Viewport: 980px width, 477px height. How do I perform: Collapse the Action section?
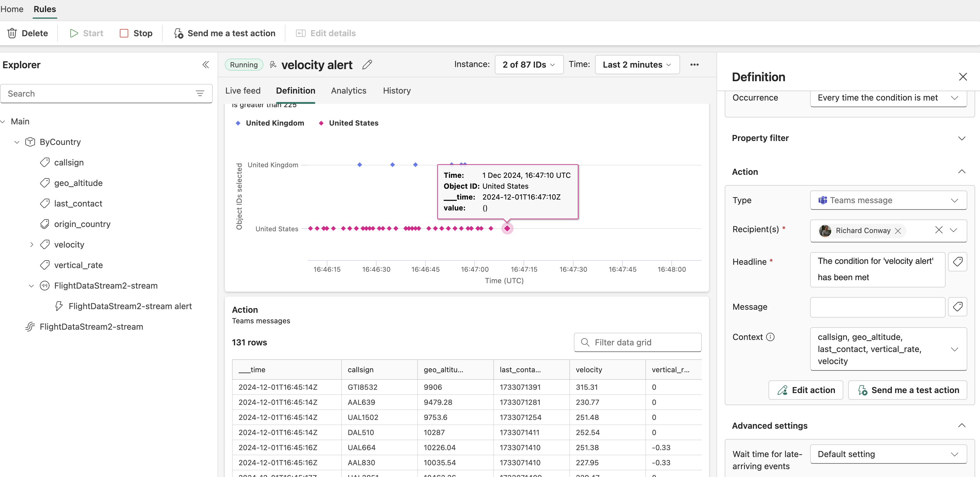coord(961,172)
